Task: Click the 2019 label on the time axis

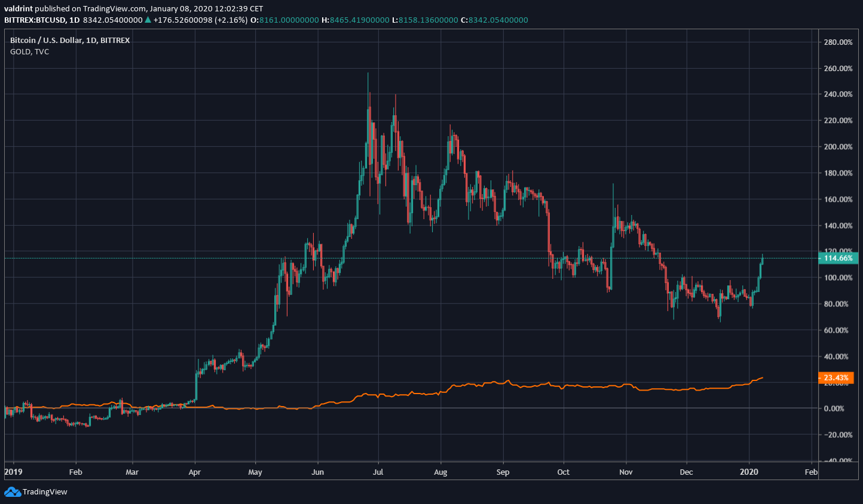Action: (13, 472)
